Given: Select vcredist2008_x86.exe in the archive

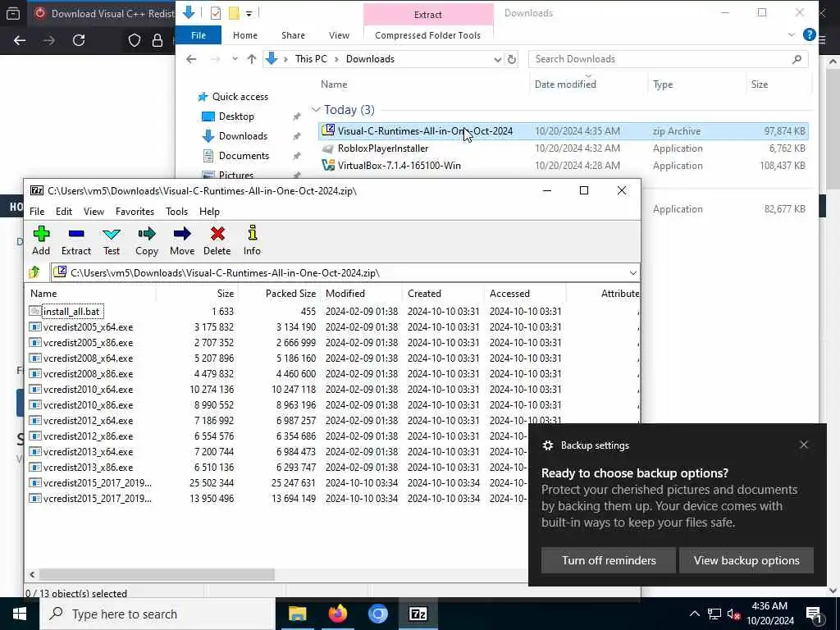Looking at the screenshot, I should (x=88, y=374).
